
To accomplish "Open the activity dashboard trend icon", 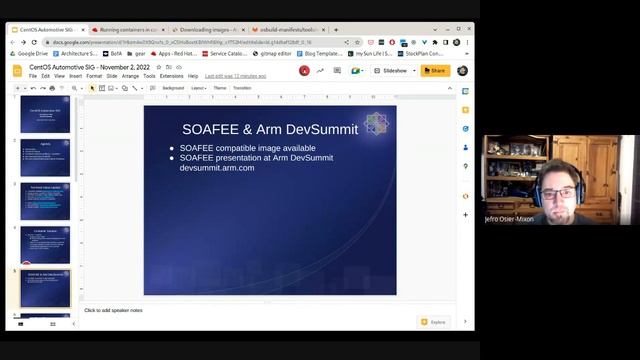I will point(320,71).
